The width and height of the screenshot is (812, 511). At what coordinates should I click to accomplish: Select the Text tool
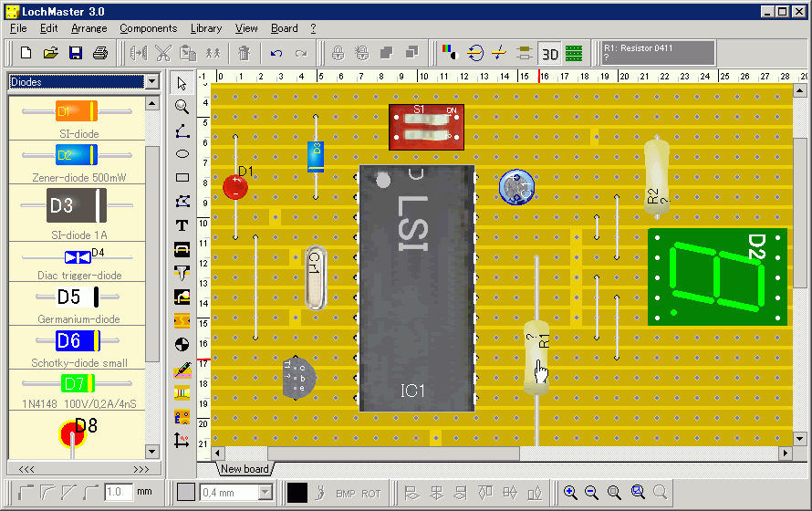182,225
